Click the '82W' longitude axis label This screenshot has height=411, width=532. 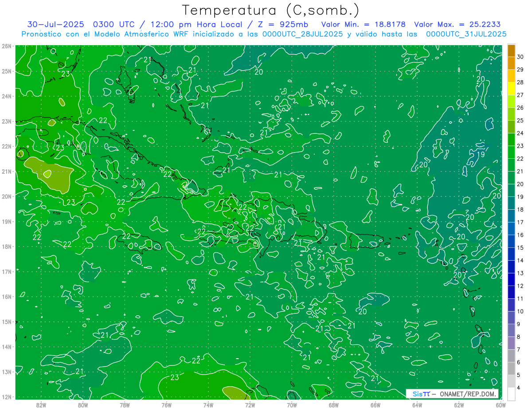point(41,405)
